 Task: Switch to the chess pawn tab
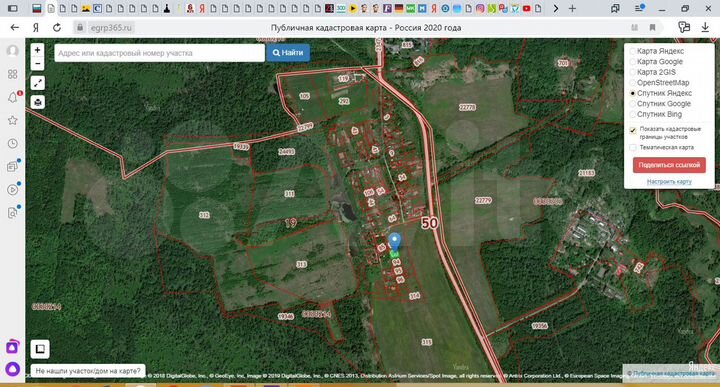click(x=167, y=8)
